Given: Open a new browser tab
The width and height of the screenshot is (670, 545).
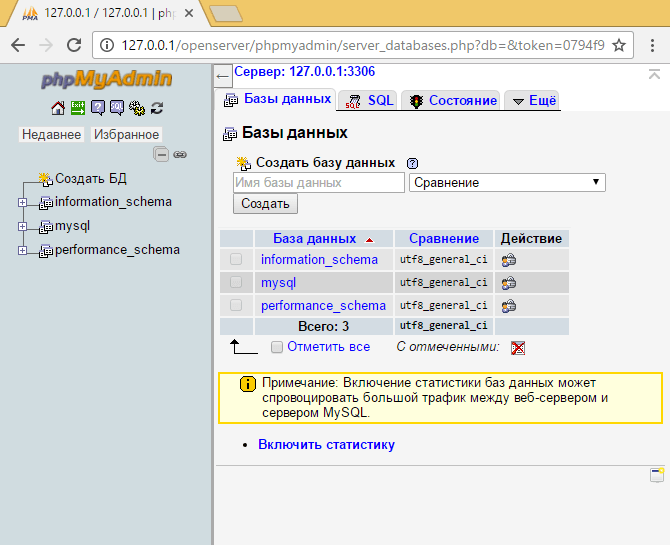Looking at the screenshot, I should 226,14.
